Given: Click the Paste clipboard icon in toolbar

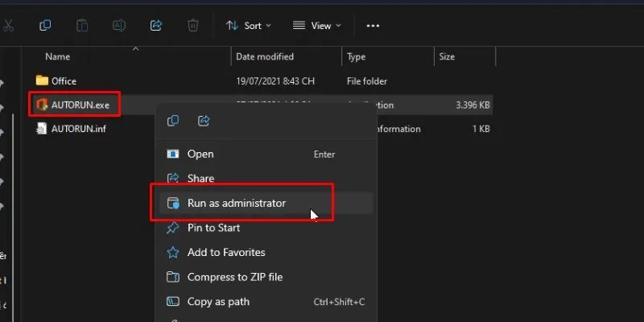Looking at the screenshot, I should point(82,26).
